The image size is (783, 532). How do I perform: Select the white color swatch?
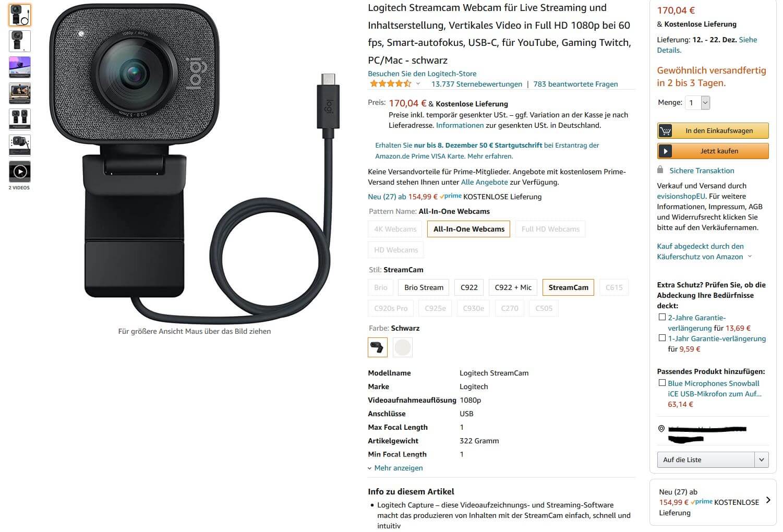[403, 347]
